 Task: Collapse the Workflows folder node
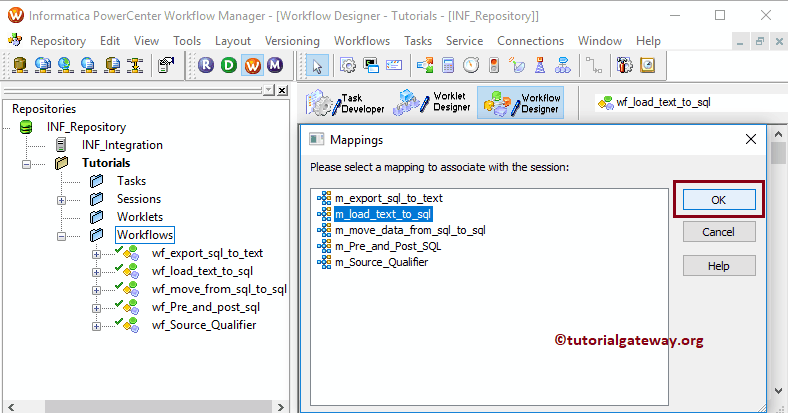(x=62, y=235)
